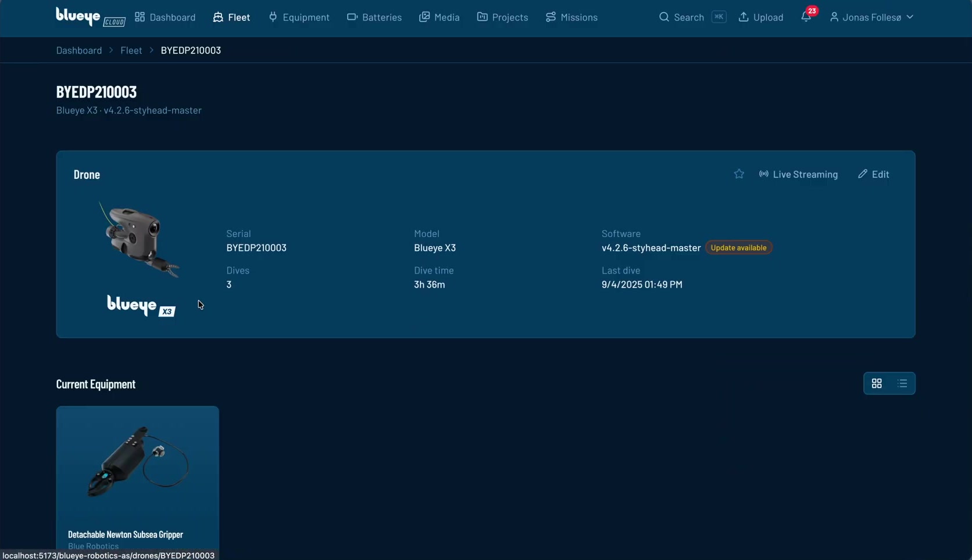Click the Blueye Cloud logo
The height and width of the screenshot is (560, 972).
[91, 17]
